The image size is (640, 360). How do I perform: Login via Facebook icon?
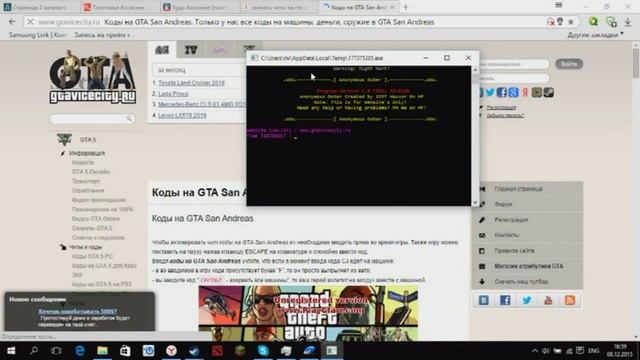click(x=502, y=93)
